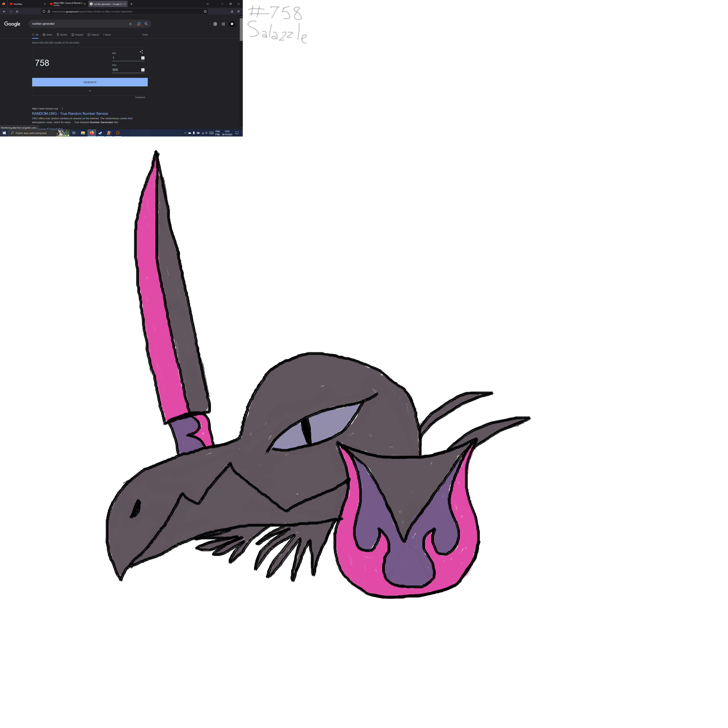This screenshot has width=728, height=728.
Task: Open Steam from the taskbar
Action: point(100,133)
